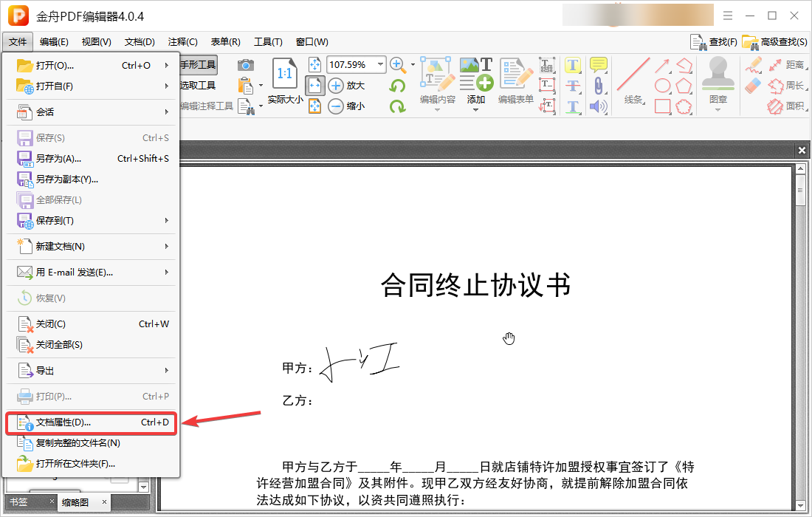Rotate the page counterclockwise

pos(397,86)
